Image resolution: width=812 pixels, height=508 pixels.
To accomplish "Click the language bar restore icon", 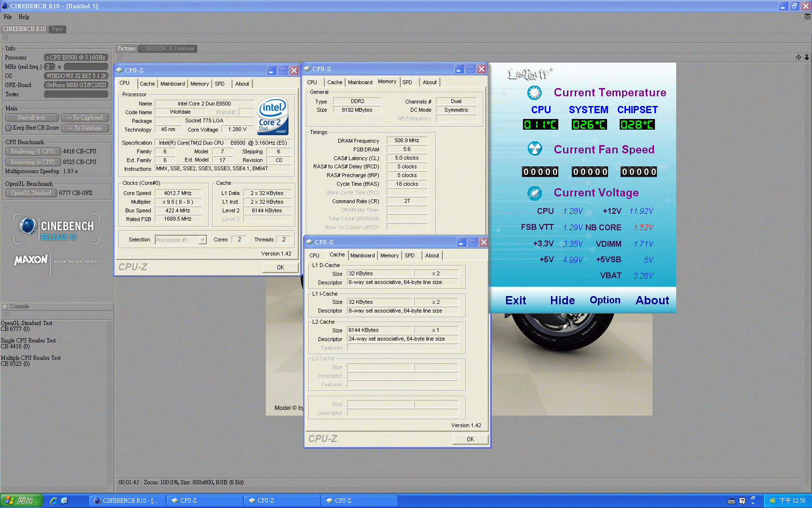I will click(753, 498).
